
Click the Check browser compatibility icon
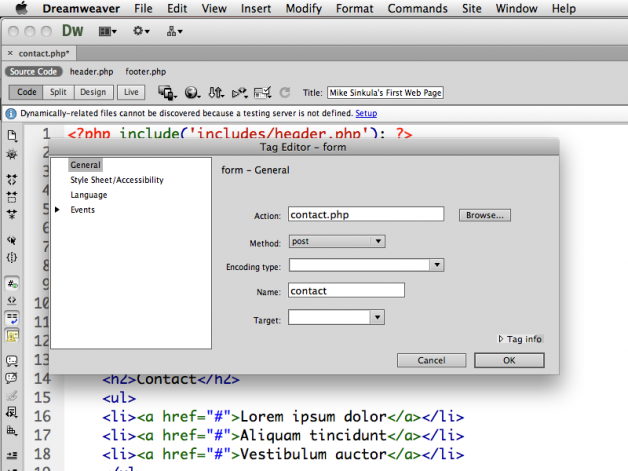click(x=263, y=93)
